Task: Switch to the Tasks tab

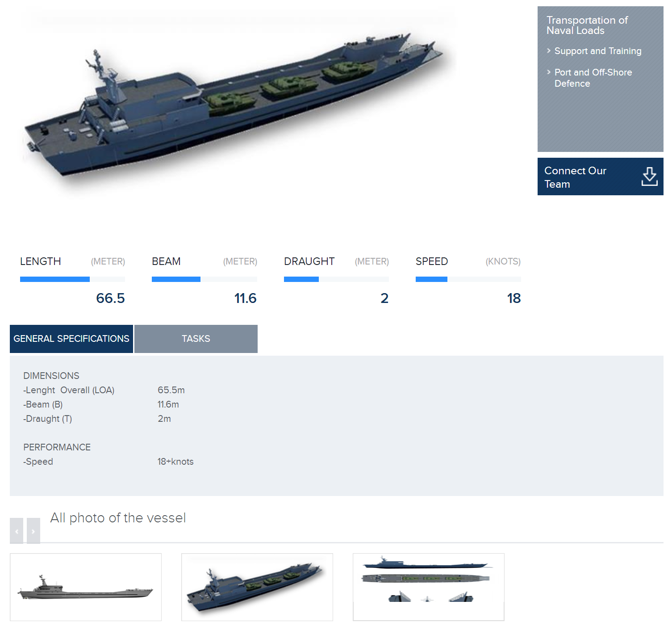Action: click(x=196, y=339)
